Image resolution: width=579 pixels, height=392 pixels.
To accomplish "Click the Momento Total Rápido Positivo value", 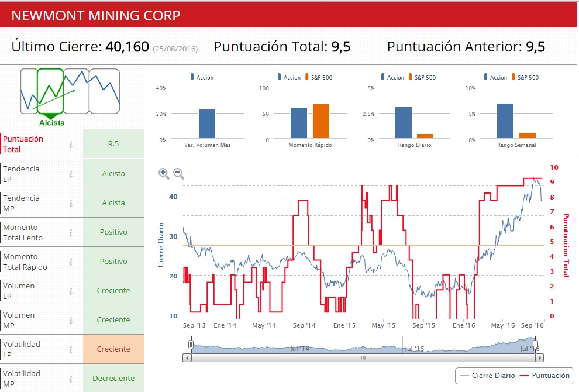I will [x=113, y=261].
